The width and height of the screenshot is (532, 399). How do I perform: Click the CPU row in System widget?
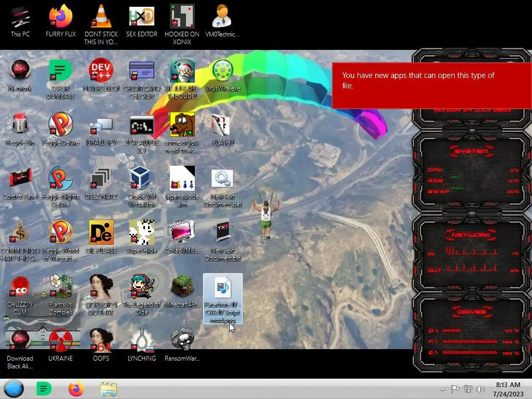point(473,170)
